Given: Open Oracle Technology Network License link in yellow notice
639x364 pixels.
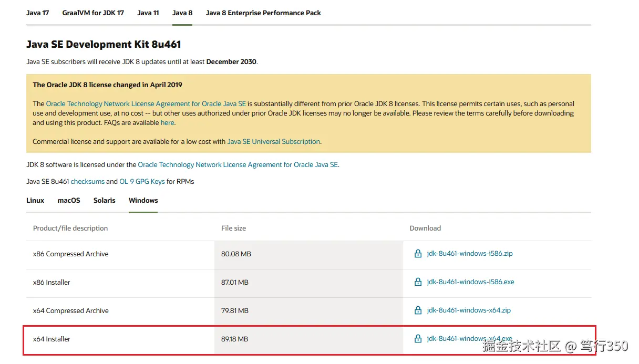Looking at the screenshot, I should [146, 104].
